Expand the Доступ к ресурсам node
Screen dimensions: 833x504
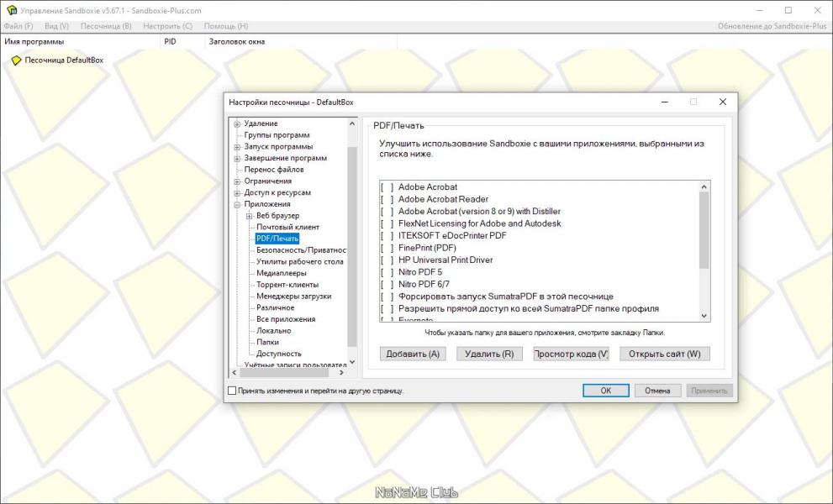(238, 193)
